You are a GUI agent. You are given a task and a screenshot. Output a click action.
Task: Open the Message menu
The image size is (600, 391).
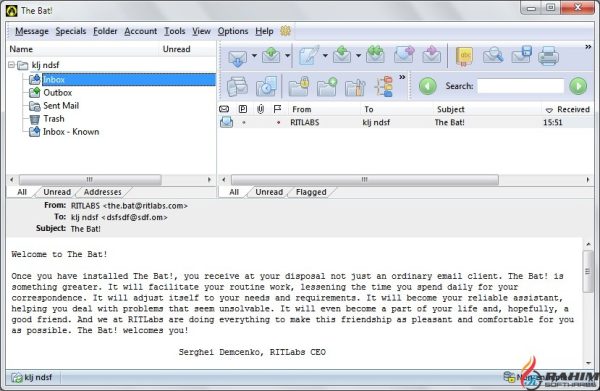(32, 31)
